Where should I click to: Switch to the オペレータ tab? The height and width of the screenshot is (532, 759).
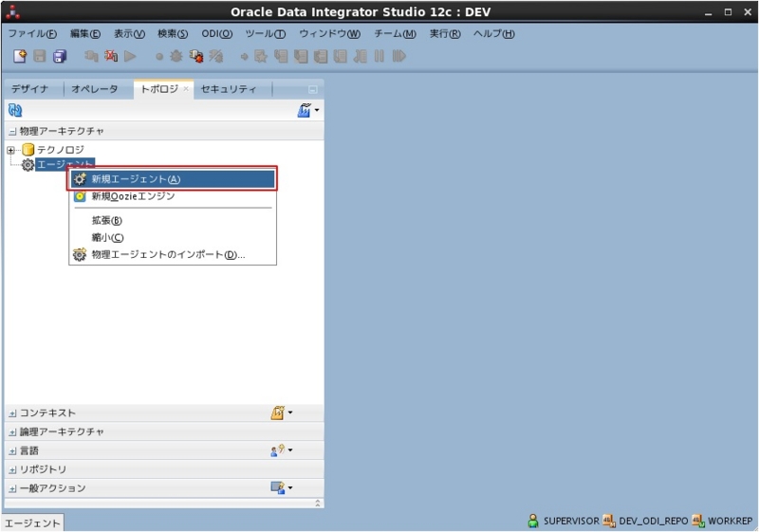95,89
